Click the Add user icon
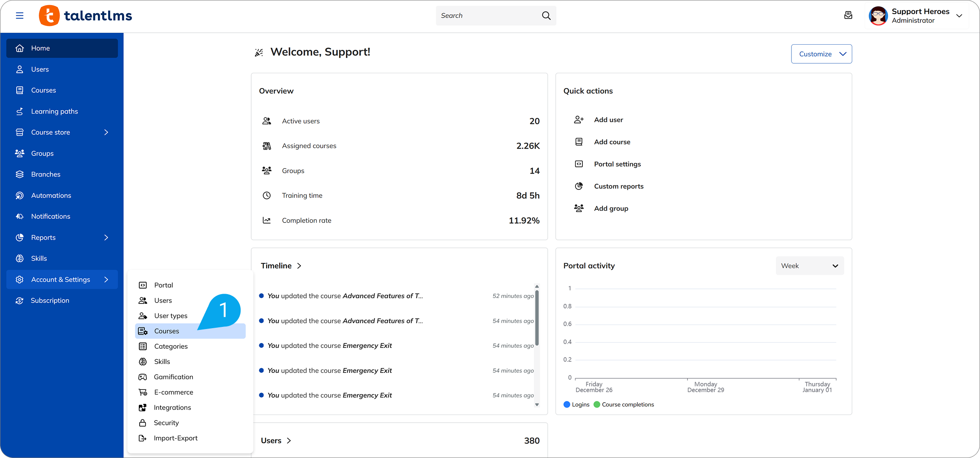Screen dimensions: 980x458 579,120
